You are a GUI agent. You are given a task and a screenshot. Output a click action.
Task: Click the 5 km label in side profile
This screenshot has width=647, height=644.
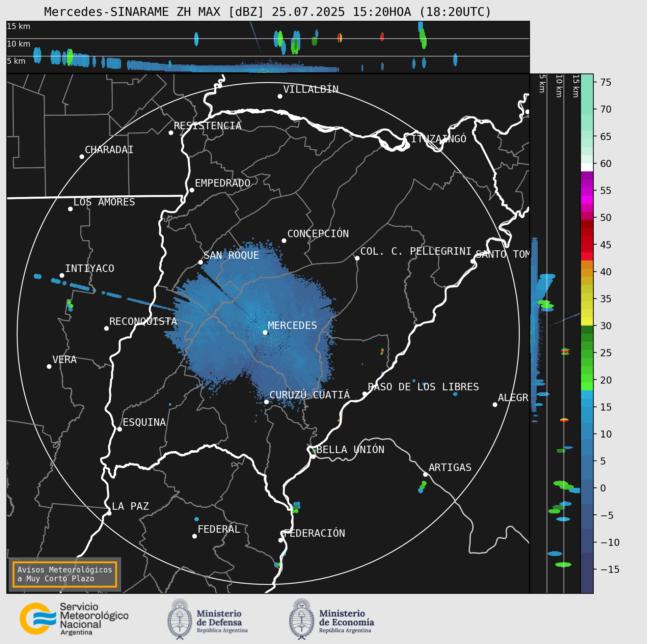pos(542,83)
